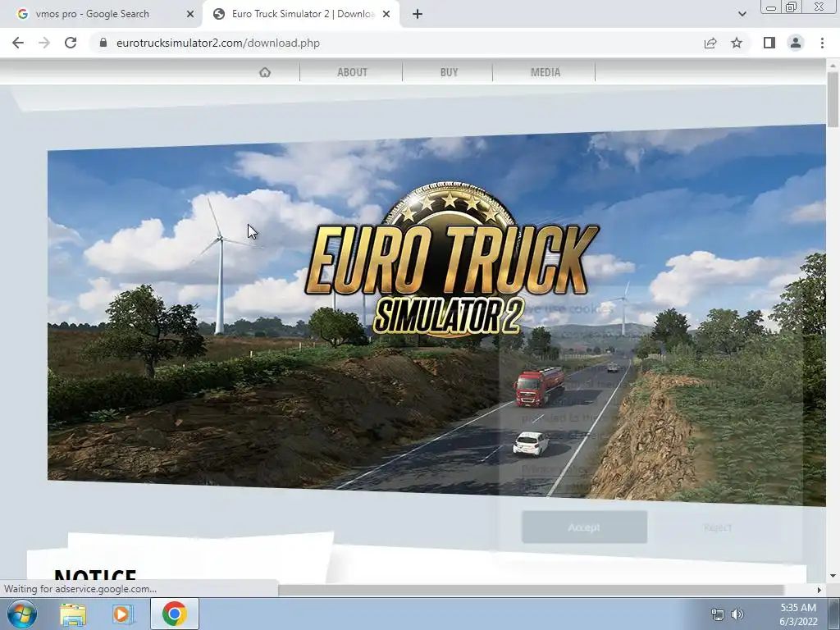Image resolution: width=840 pixels, height=630 pixels.
Task: Click the forward navigation arrow
Action: point(44,43)
